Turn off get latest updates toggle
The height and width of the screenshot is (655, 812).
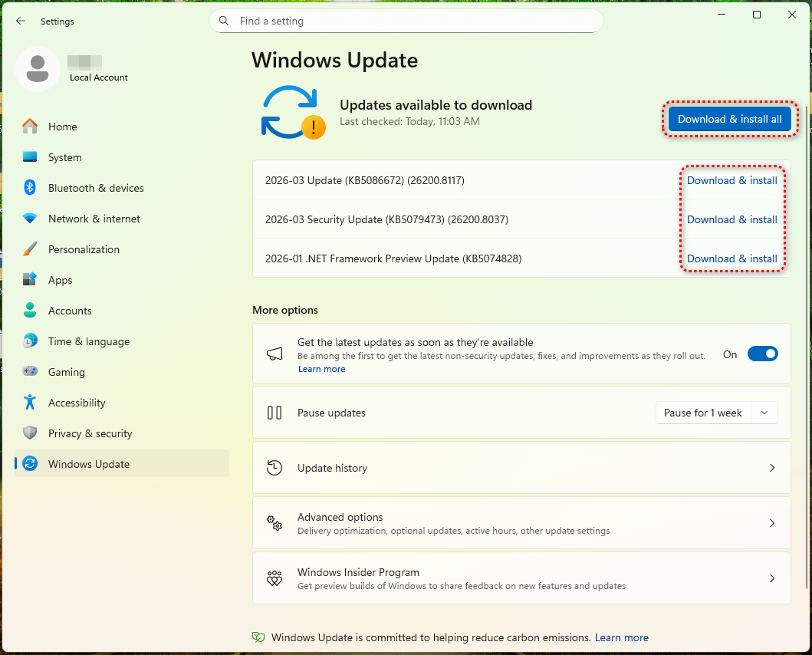pyautogui.click(x=762, y=354)
